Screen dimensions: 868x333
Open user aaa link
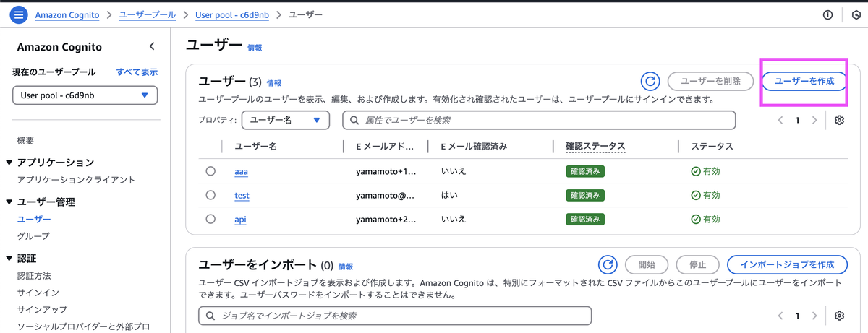click(241, 172)
